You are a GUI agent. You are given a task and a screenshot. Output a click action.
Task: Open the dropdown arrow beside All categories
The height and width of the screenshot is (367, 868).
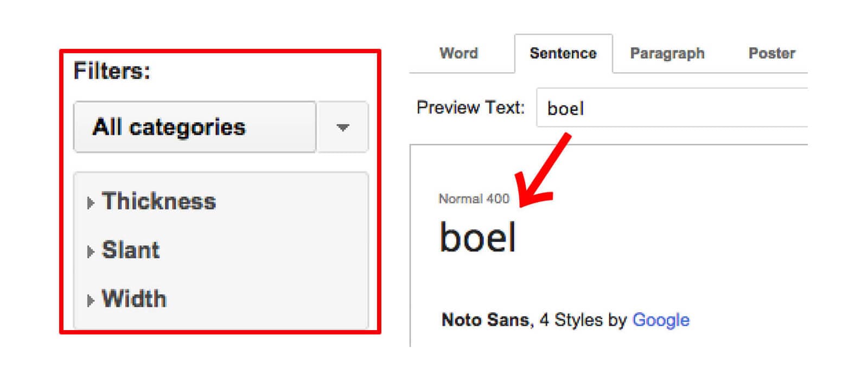coord(342,128)
